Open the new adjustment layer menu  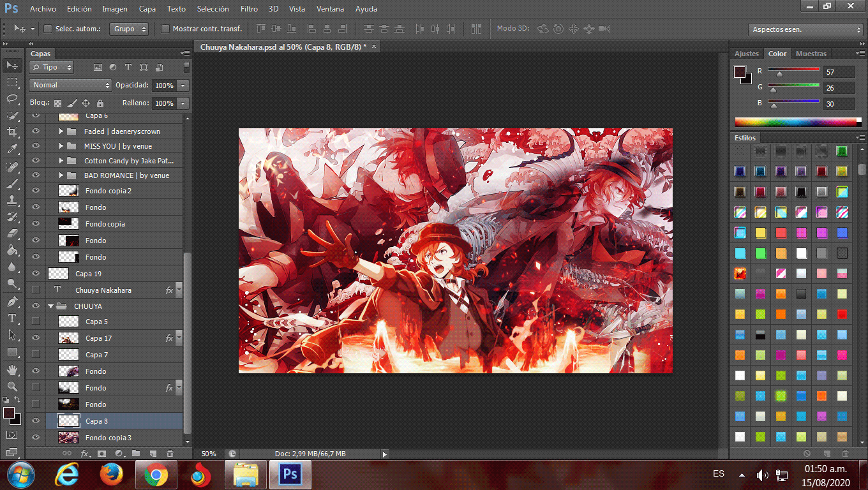click(x=119, y=454)
